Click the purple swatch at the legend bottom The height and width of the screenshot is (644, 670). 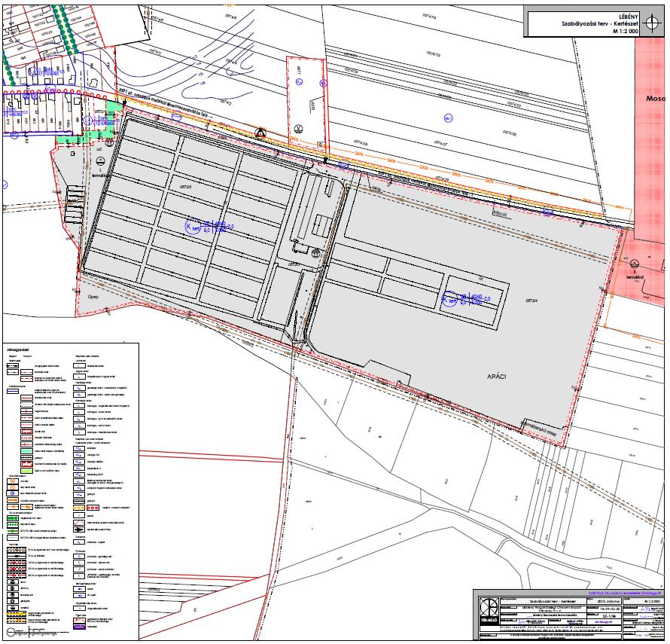(x=80, y=627)
